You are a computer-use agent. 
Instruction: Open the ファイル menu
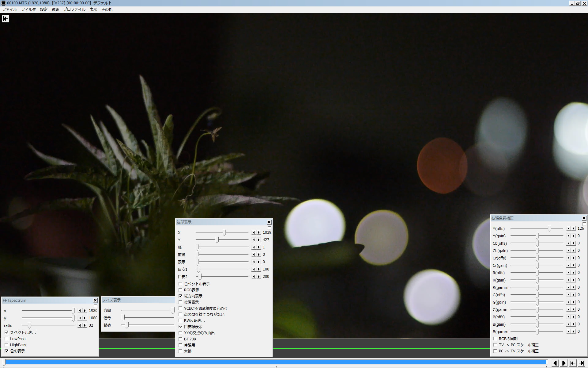[x=9, y=10]
